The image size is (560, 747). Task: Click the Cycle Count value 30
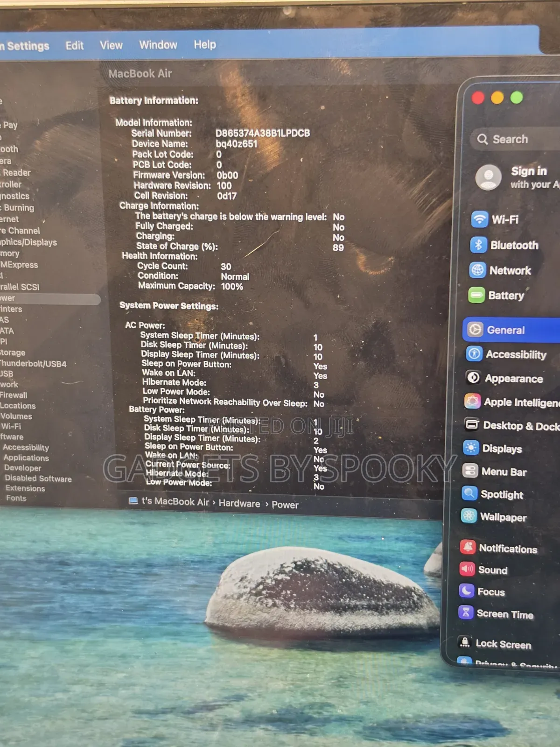click(x=226, y=267)
